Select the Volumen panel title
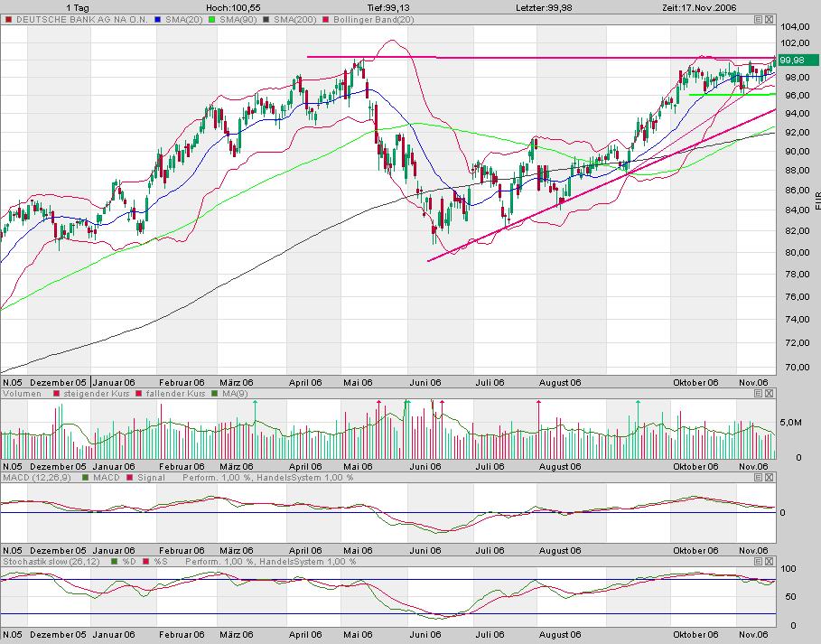 (20, 393)
